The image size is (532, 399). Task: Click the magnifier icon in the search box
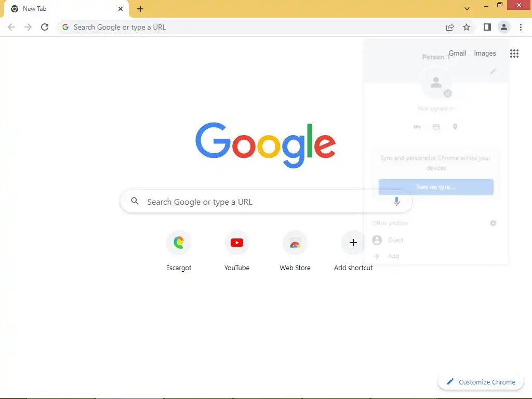[135, 201]
